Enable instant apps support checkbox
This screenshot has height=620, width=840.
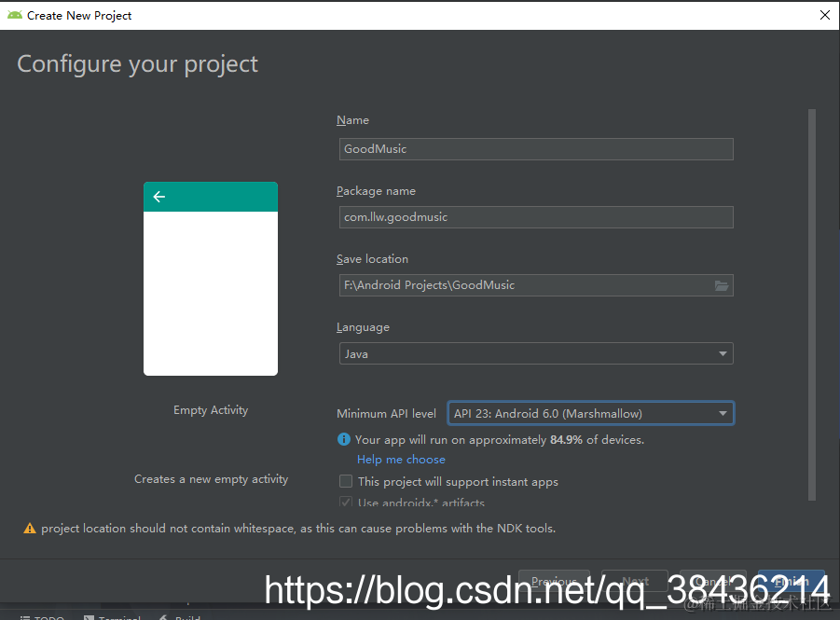(x=346, y=481)
